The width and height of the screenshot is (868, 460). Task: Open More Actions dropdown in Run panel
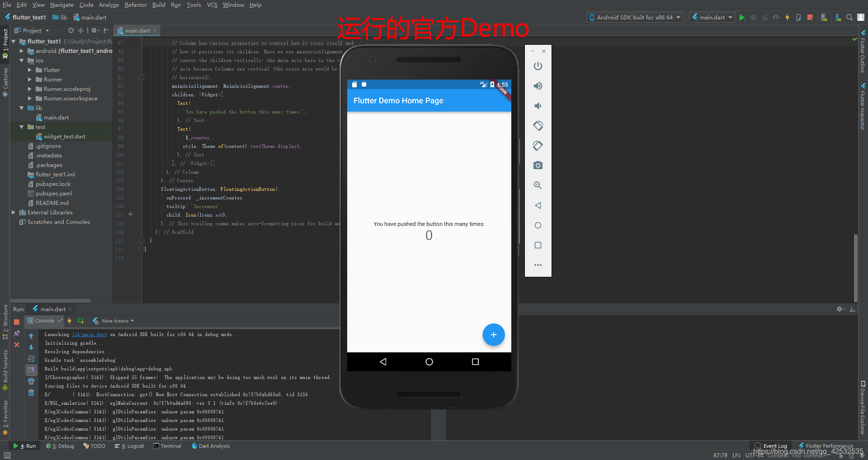point(113,321)
